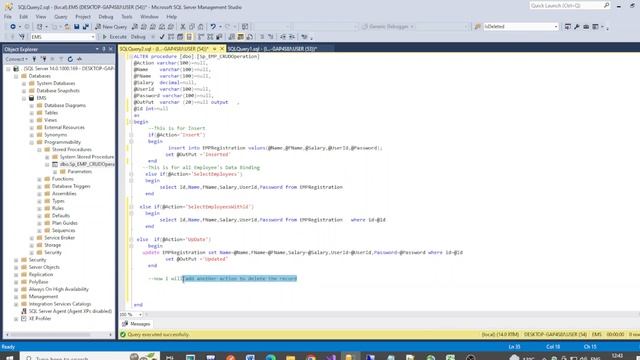Open the IsDeleted find combo box dropdown
Viewport: 640px width, 360px height.
[556, 27]
